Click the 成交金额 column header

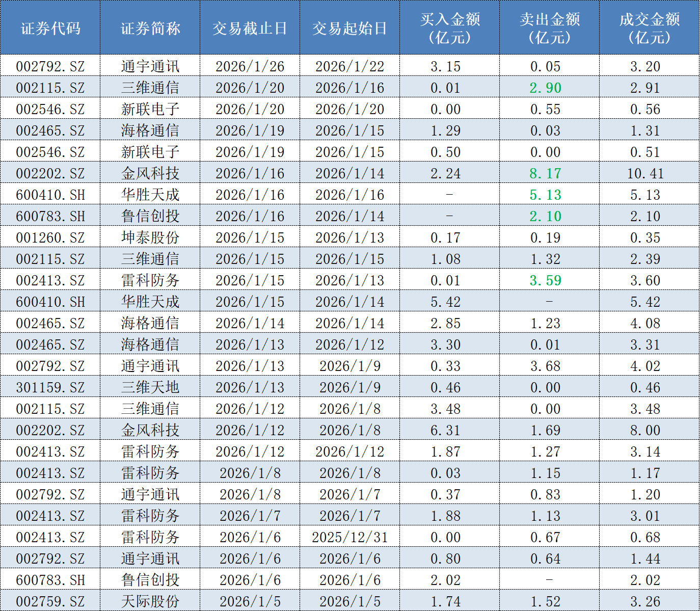(x=648, y=28)
